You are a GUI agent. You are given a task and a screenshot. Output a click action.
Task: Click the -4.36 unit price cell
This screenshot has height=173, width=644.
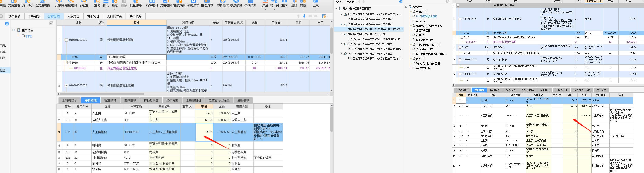pos(204,132)
